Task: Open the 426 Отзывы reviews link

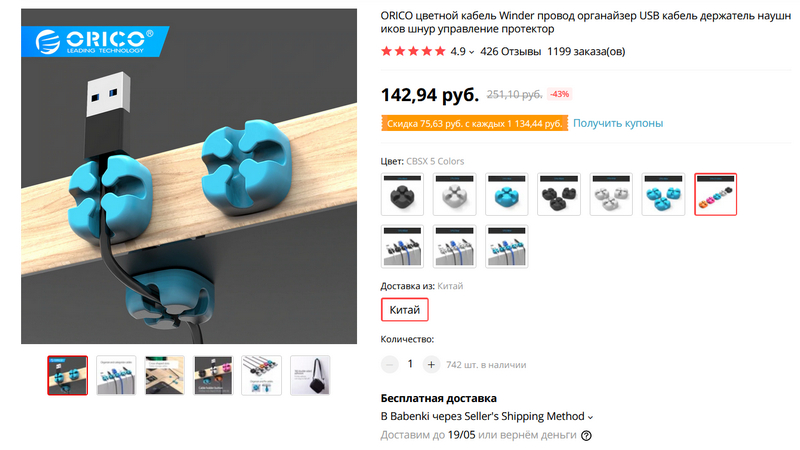Action: point(510,52)
